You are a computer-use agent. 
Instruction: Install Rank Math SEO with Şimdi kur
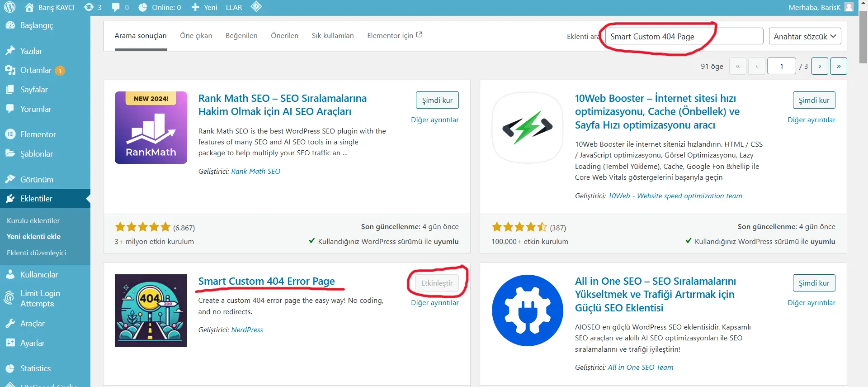(437, 100)
